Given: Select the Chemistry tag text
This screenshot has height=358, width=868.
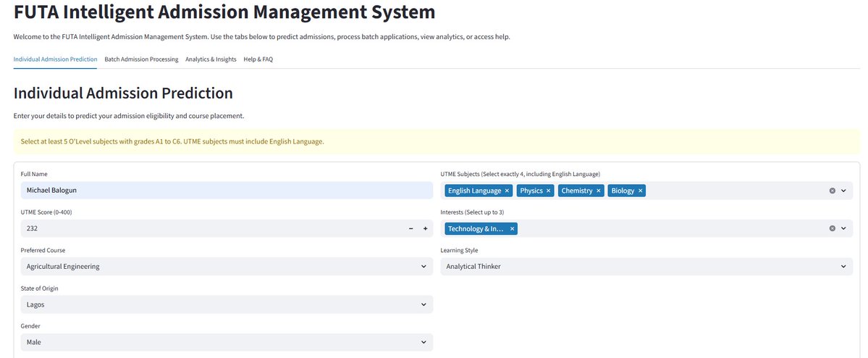Looking at the screenshot, I should click(x=577, y=191).
